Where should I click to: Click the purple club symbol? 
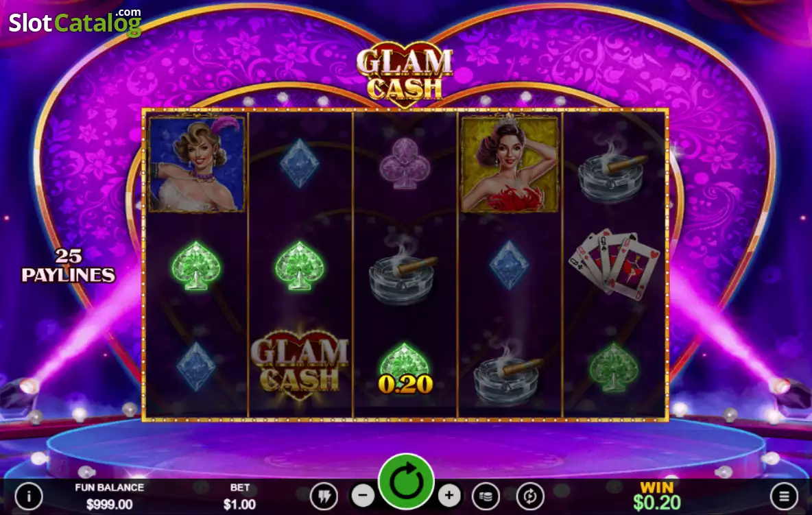point(405,163)
